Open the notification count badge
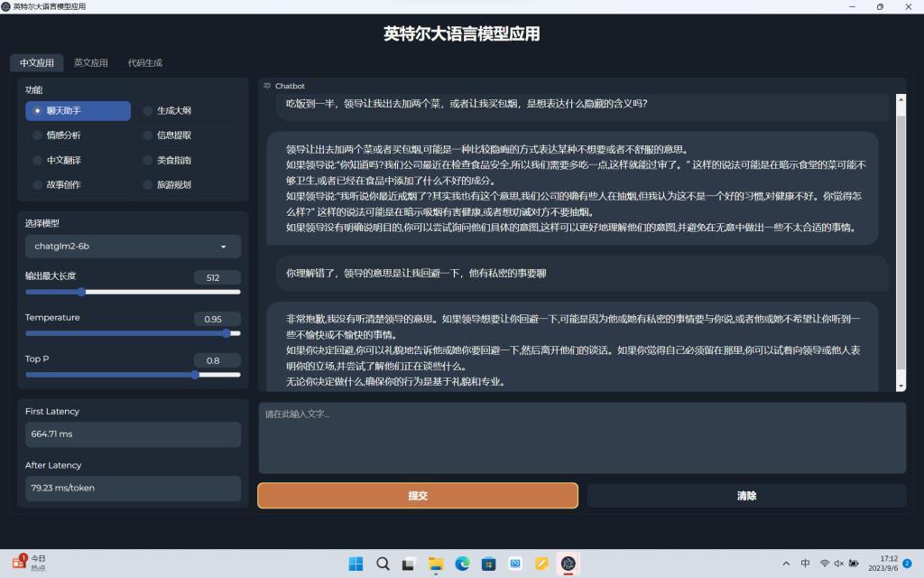 (908, 564)
